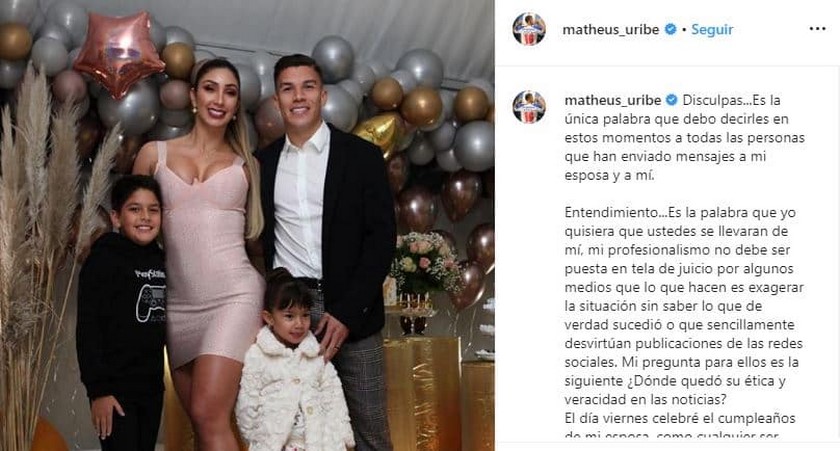This screenshot has height=451, width=840.
Task: Click the line 'El día viernes celebré'
Action: click(680, 418)
